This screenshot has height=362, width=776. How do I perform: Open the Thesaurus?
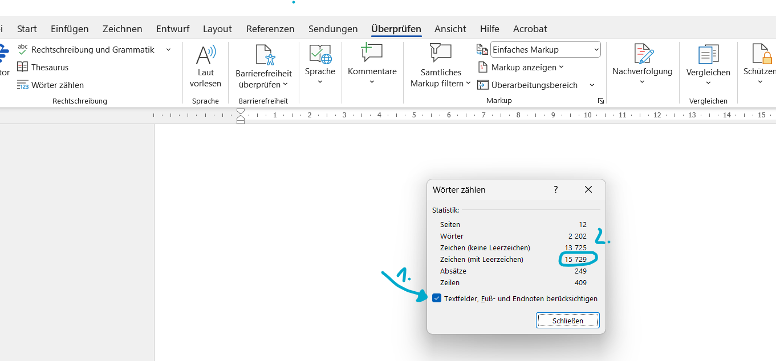tap(43, 67)
